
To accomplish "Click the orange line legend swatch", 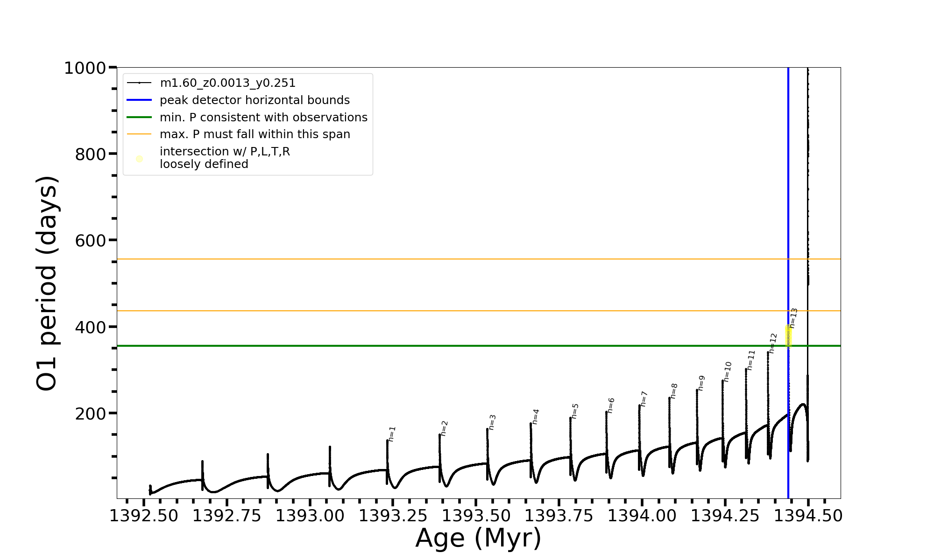I will (139, 134).
